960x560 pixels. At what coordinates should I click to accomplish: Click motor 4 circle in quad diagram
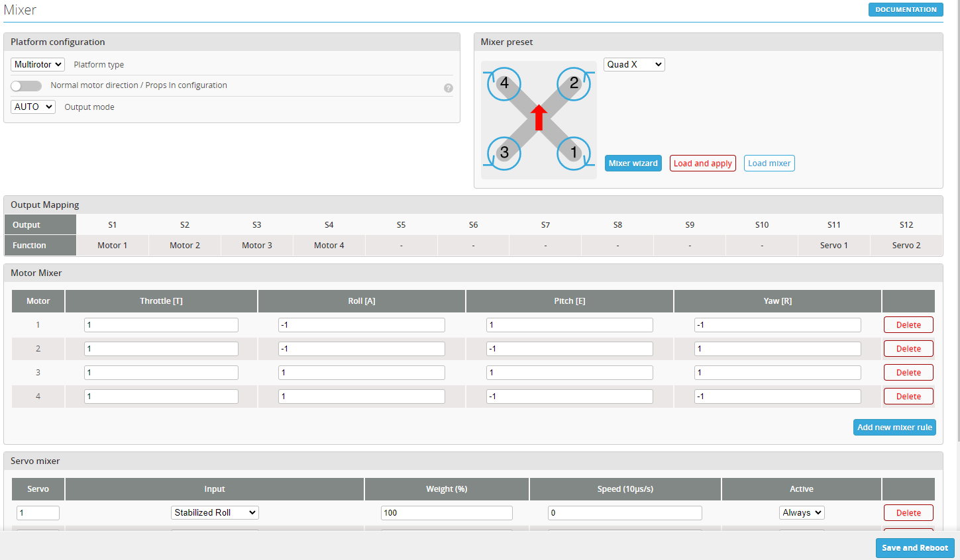(504, 84)
